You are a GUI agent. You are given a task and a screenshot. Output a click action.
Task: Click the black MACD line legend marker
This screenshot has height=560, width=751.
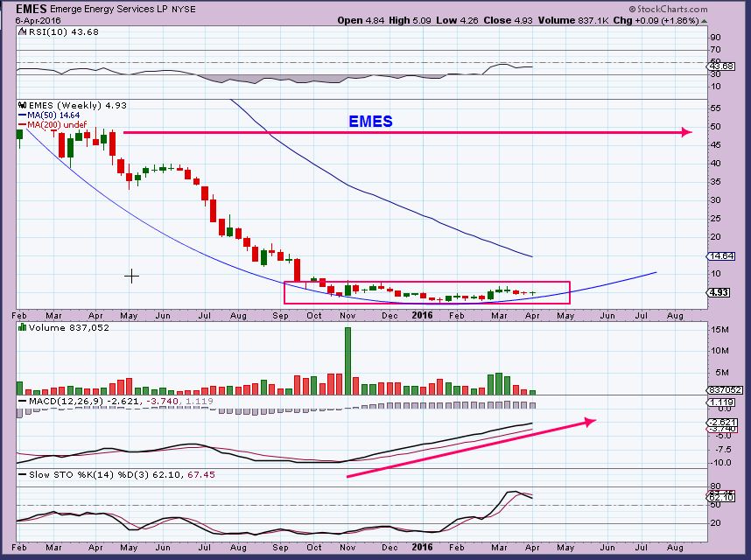pos(23,401)
